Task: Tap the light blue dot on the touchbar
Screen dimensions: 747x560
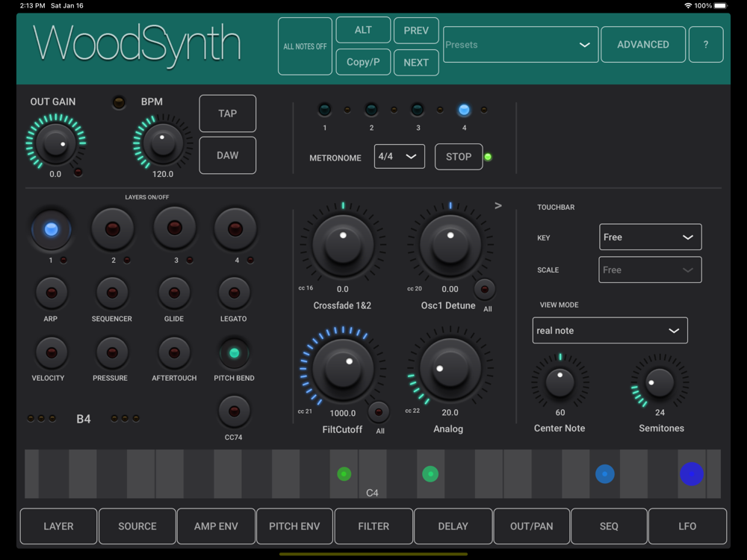Action: pyautogui.click(x=605, y=474)
